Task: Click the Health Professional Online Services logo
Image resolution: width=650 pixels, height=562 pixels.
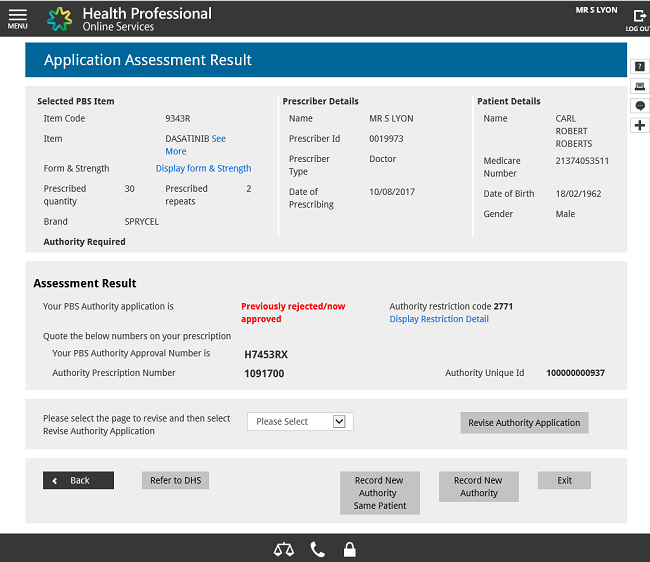Action: point(129,19)
